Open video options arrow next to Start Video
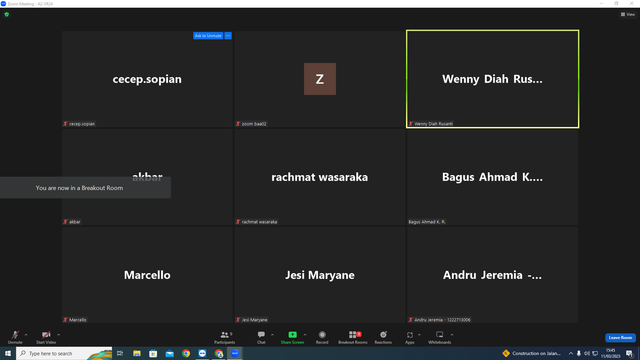This screenshot has height=360, width=640. (x=59, y=335)
